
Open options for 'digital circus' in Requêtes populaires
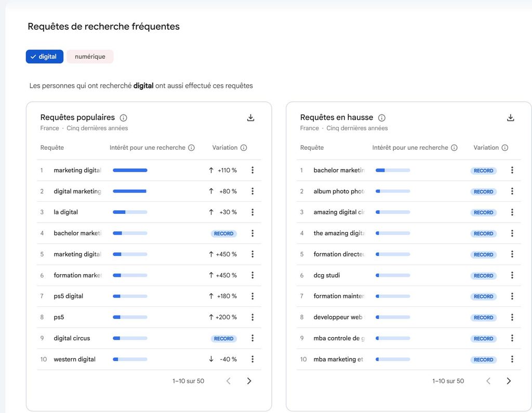point(252,338)
